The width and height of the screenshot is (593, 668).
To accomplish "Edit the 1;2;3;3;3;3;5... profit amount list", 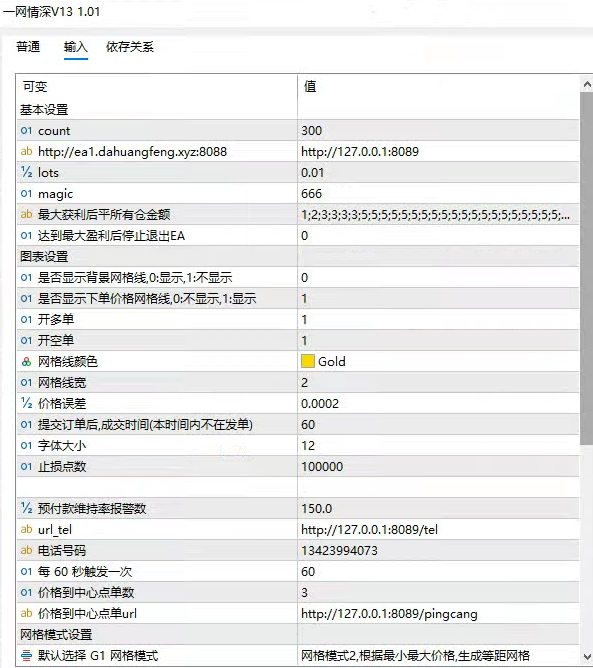I will point(438,214).
